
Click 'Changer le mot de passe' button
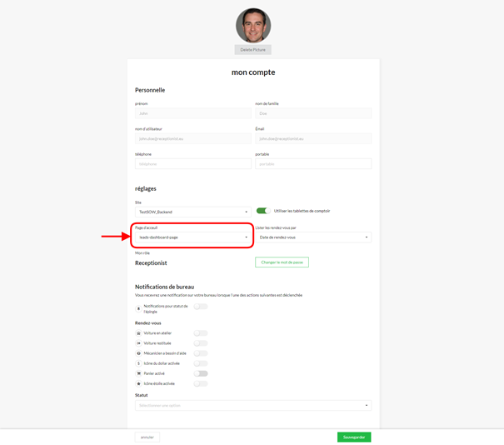point(282,262)
